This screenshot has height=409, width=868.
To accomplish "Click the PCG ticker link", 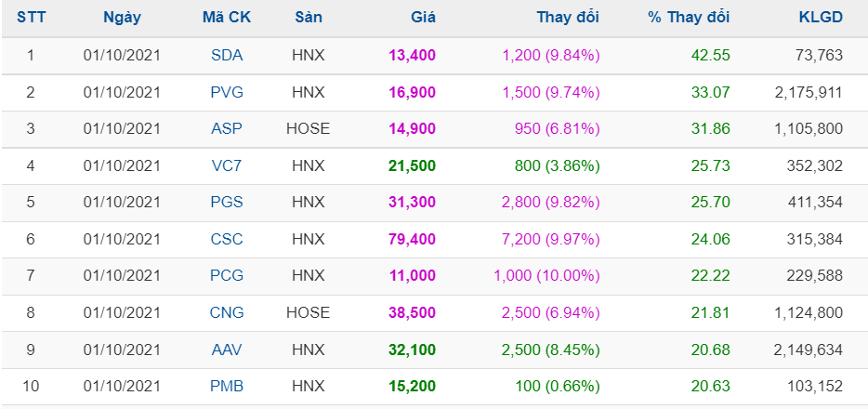I will (227, 276).
